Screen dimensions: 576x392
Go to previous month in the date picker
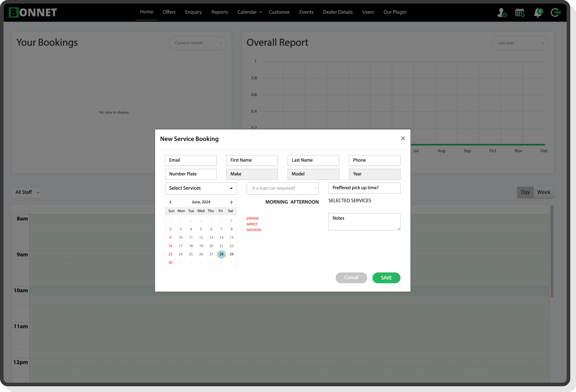coord(170,202)
